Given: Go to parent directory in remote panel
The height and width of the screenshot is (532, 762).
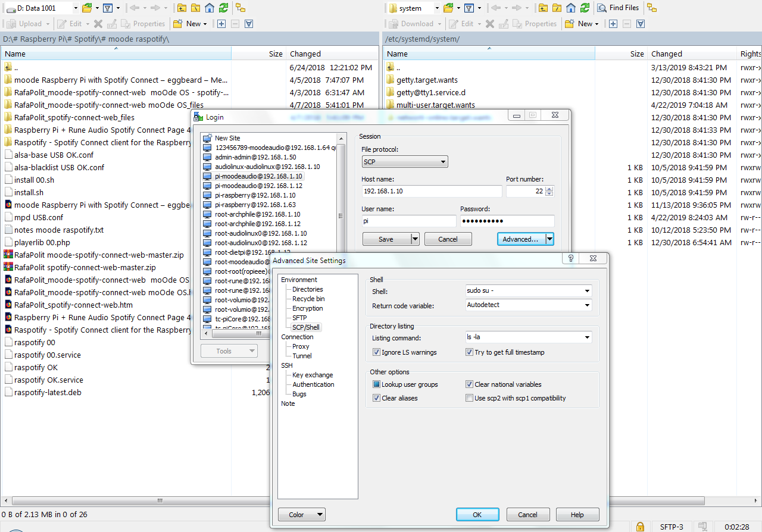Looking at the screenshot, I should point(543,8).
